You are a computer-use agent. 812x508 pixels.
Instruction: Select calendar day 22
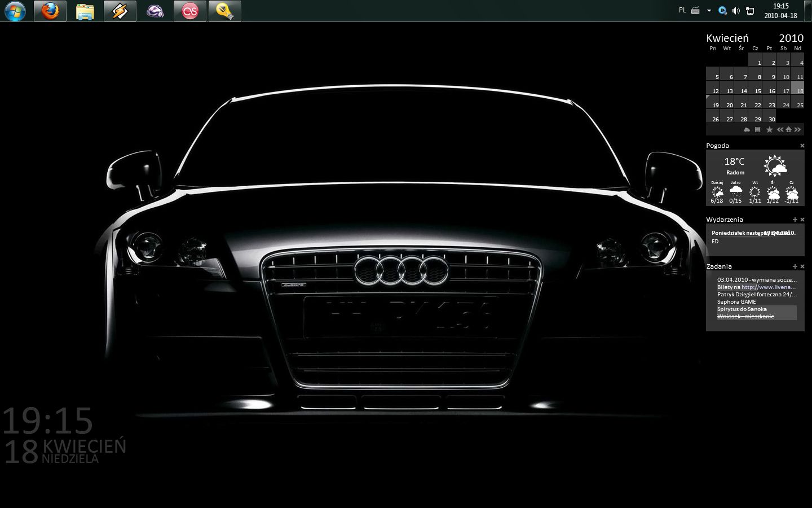click(755, 102)
